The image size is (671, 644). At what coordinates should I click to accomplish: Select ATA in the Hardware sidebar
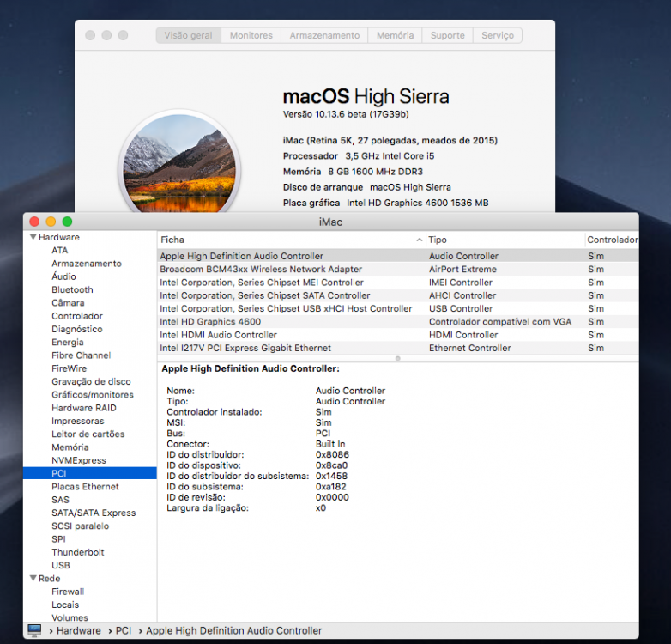coord(59,250)
